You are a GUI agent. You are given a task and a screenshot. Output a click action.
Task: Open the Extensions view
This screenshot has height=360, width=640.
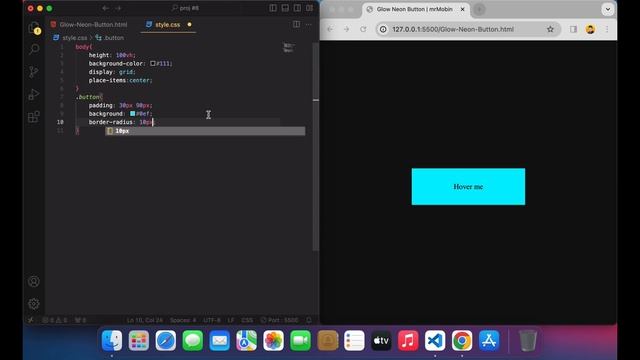[x=34, y=117]
